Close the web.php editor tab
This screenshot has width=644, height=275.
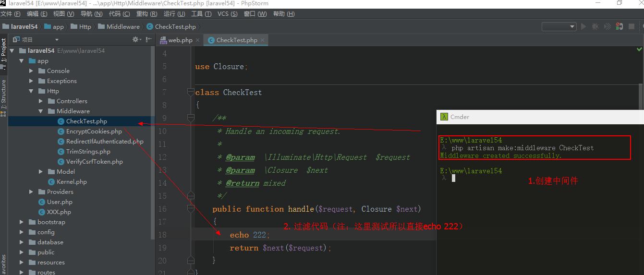coord(198,40)
